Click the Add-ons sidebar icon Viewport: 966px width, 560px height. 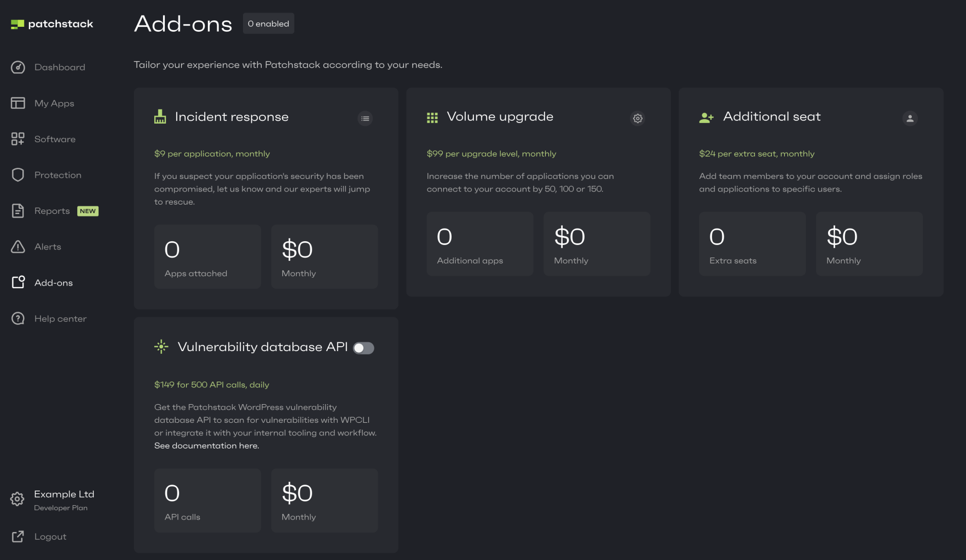(x=18, y=282)
